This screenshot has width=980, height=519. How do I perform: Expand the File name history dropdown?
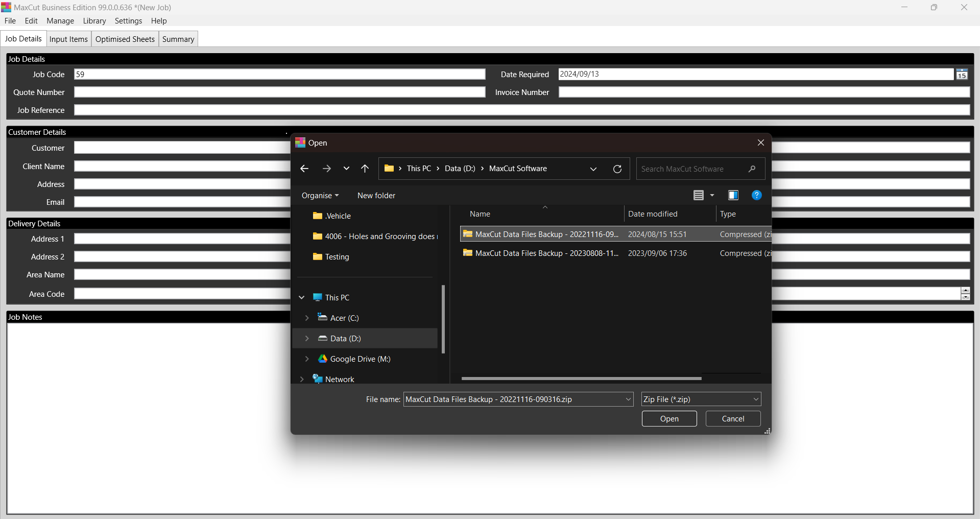628,399
